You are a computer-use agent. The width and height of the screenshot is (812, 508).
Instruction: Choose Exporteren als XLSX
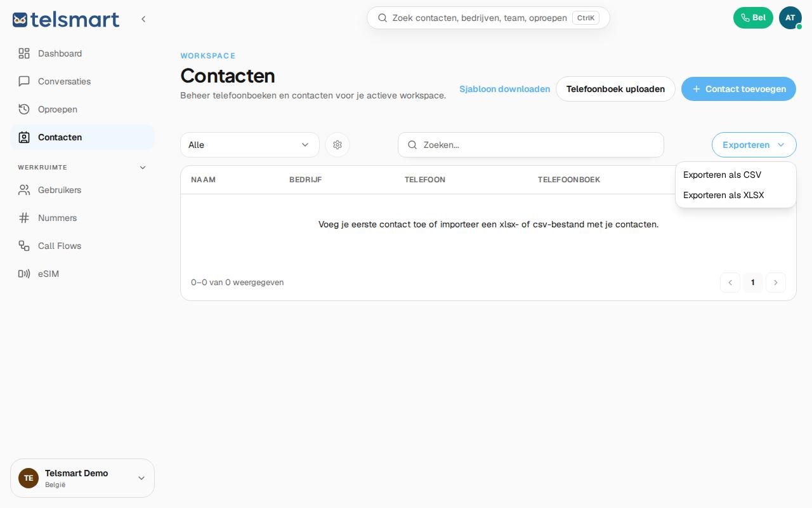click(x=735, y=195)
